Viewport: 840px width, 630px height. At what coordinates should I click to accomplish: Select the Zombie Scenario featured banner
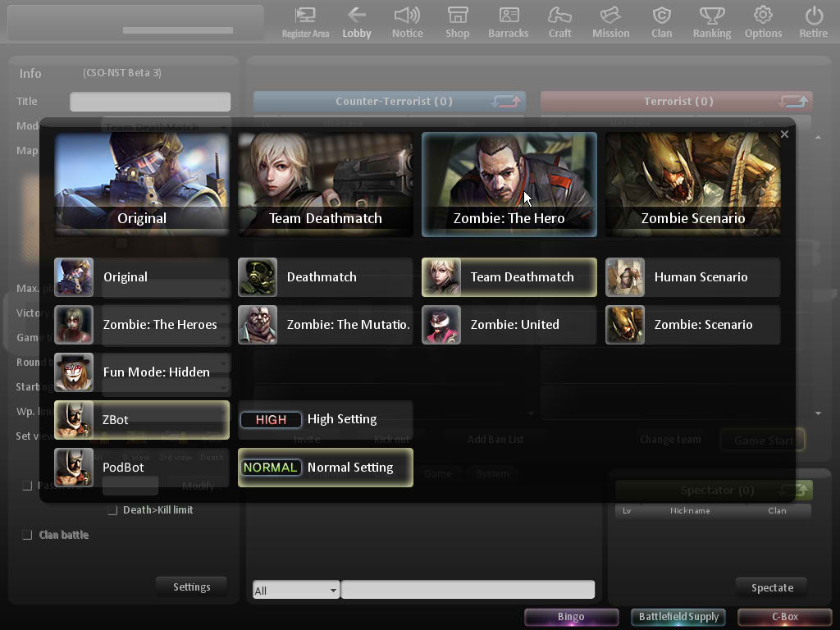(693, 185)
